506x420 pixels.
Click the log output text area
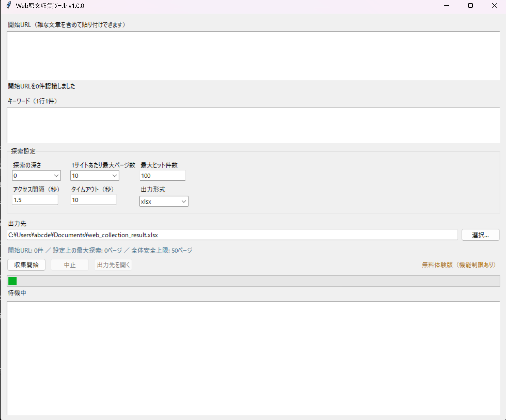[x=254, y=358]
